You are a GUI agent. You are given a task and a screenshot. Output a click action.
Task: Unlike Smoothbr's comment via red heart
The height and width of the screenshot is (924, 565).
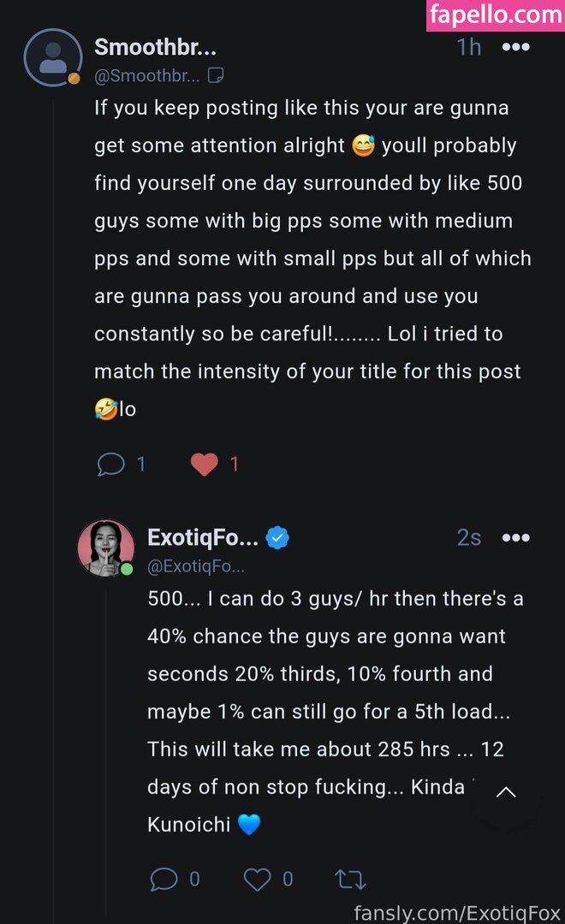pos(204,465)
